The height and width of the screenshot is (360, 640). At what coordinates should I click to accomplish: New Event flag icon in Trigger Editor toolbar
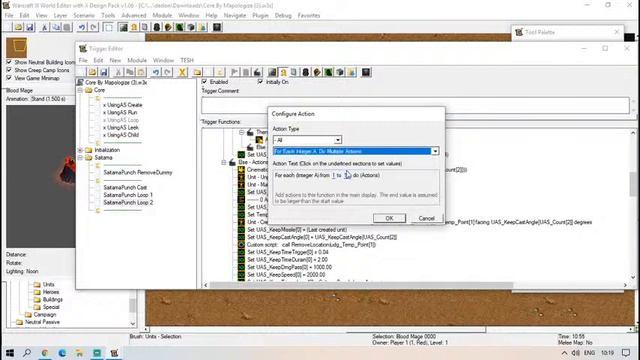tap(235, 72)
